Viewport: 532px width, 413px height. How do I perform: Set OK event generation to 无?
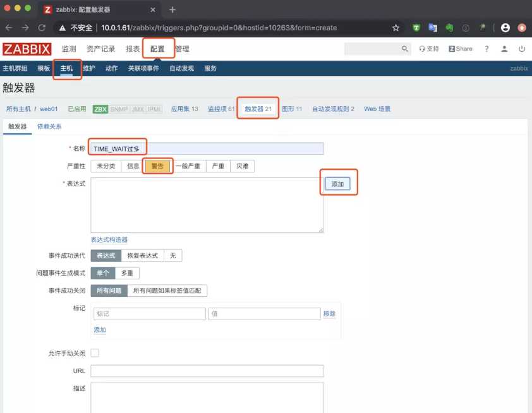tap(172, 256)
